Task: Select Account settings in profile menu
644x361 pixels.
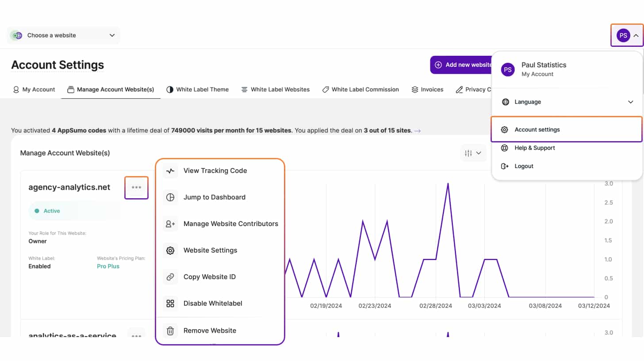Action: click(x=537, y=130)
